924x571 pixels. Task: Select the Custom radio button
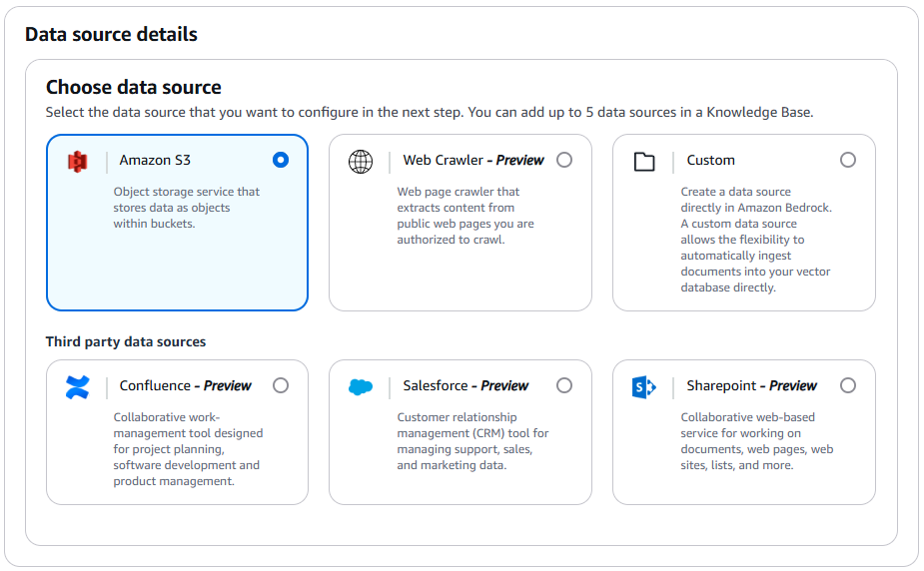[847, 160]
